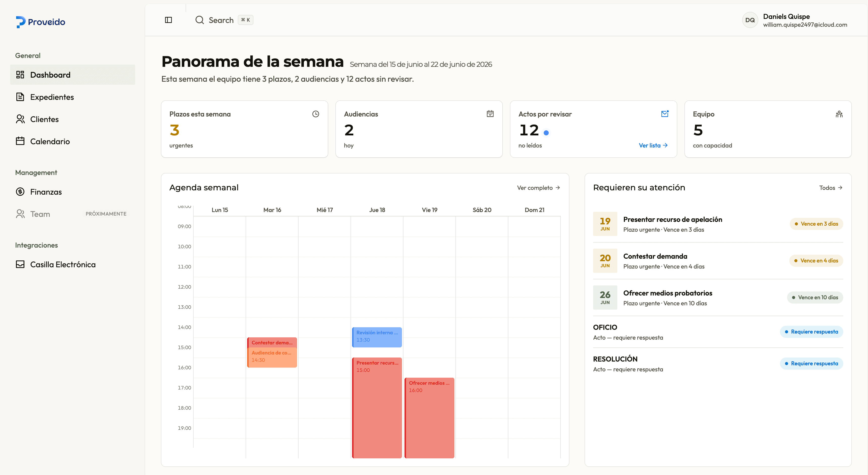Open the OFICIO act entry
The width and height of the screenshot is (868, 475).
coord(718,332)
